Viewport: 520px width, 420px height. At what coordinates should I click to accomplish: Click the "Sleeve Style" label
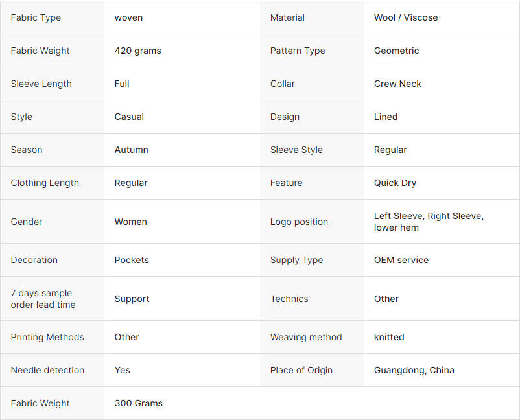(296, 150)
